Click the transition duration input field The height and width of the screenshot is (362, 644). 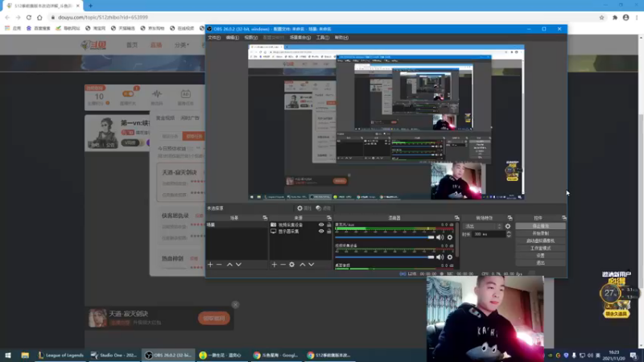coord(489,234)
